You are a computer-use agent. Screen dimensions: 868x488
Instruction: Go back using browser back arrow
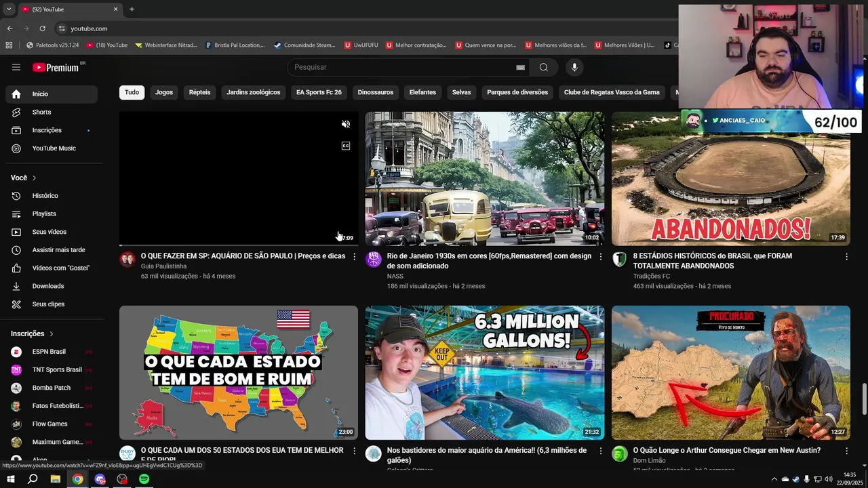9,28
